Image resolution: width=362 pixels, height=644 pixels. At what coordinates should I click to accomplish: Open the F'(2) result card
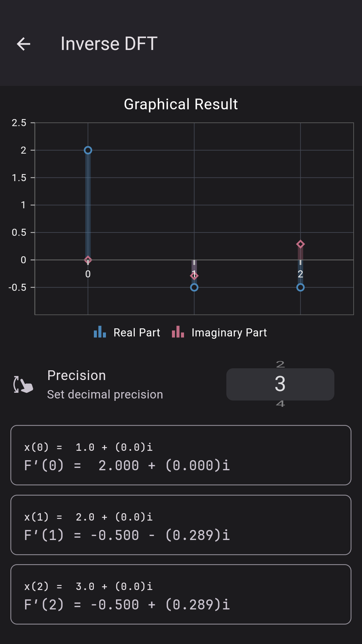[181, 594]
